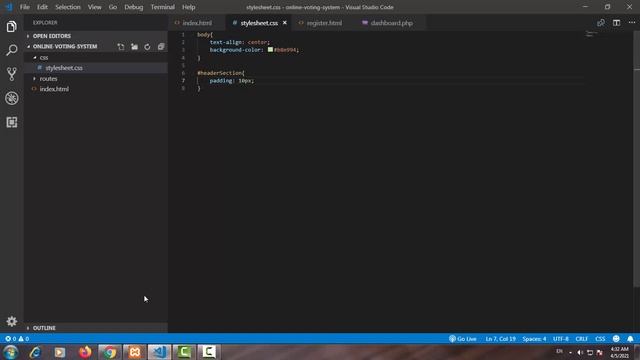Change Spaces: 4 indentation setting

[534, 339]
